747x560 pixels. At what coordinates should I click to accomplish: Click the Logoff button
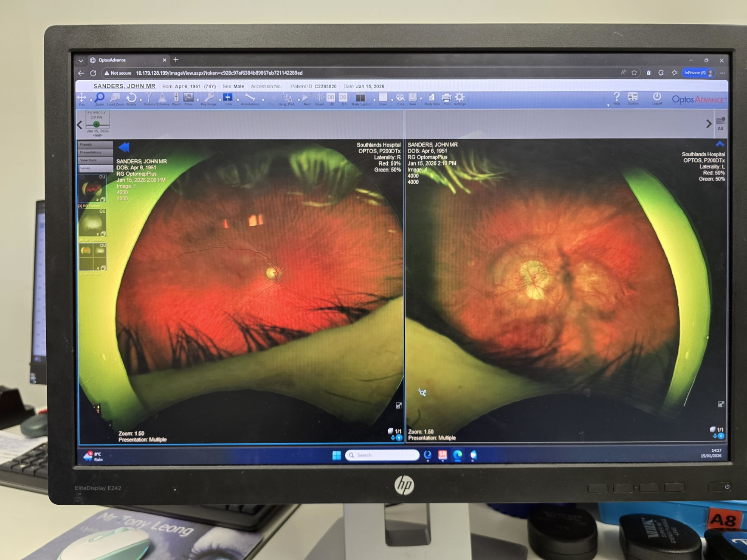click(657, 98)
